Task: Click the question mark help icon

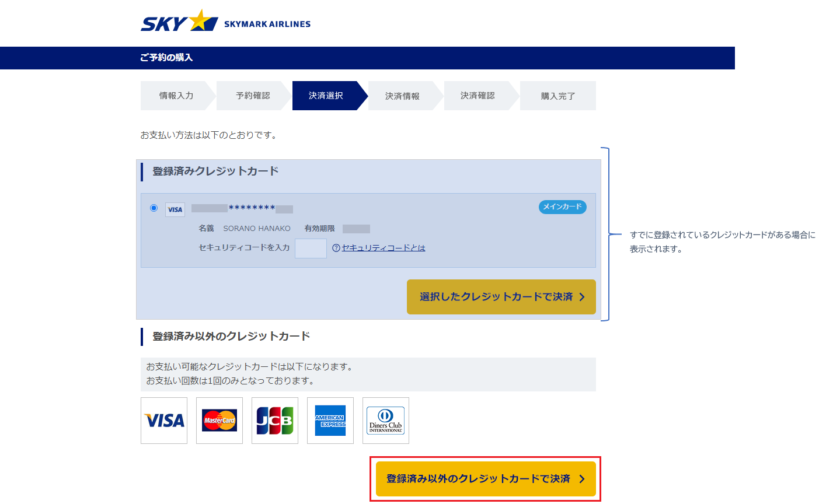Action: point(336,248)
